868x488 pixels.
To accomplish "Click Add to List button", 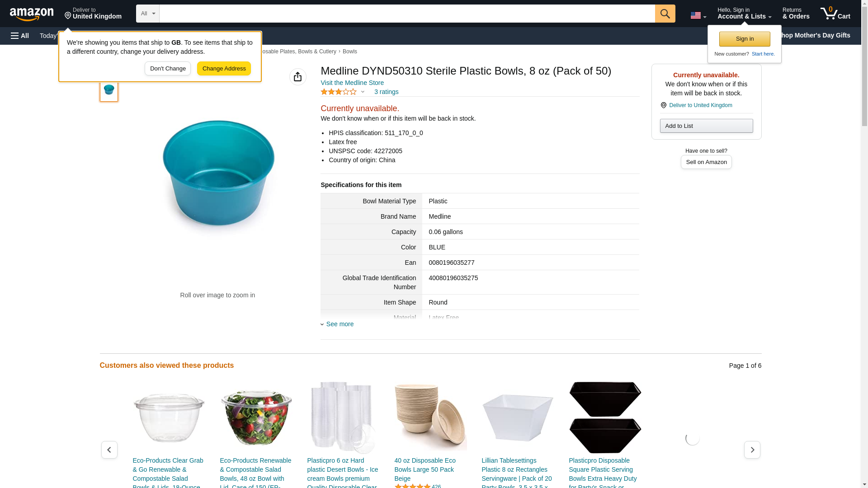I will click(x=706, y=126).
